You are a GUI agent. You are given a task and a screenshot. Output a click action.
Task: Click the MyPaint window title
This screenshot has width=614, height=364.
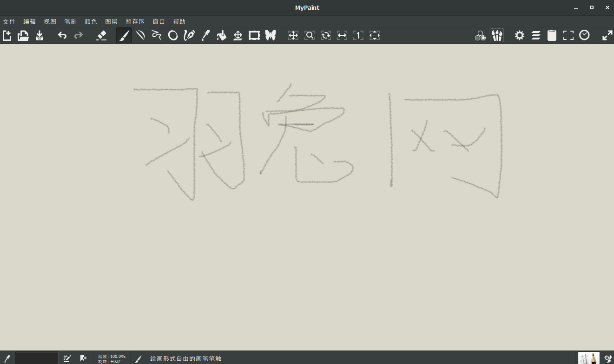[x=307, y=7]
